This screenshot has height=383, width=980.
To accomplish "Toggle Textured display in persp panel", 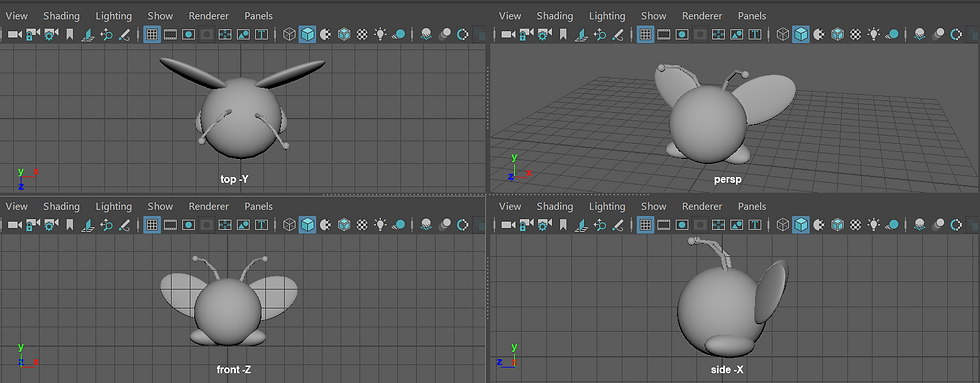I will 856,34.
